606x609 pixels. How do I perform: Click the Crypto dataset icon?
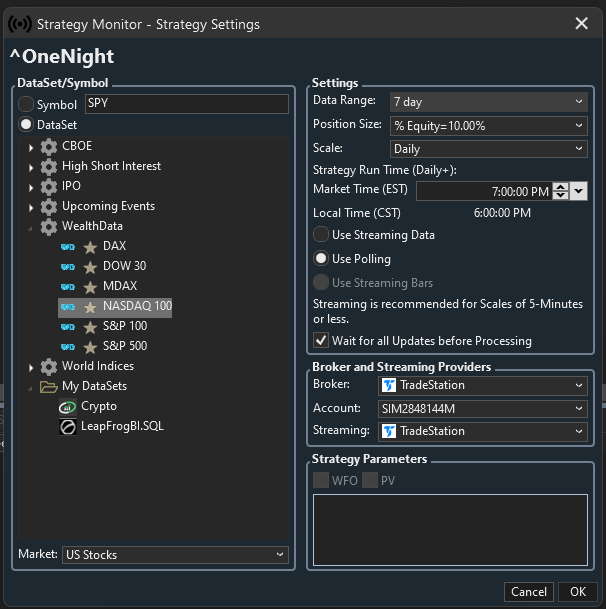(x=68, y=407)
